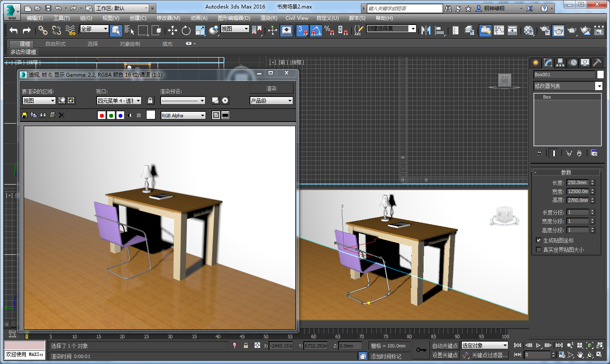
Task: Toggle the 生成贴图坐标 checkbox
Action: [539, 240]
